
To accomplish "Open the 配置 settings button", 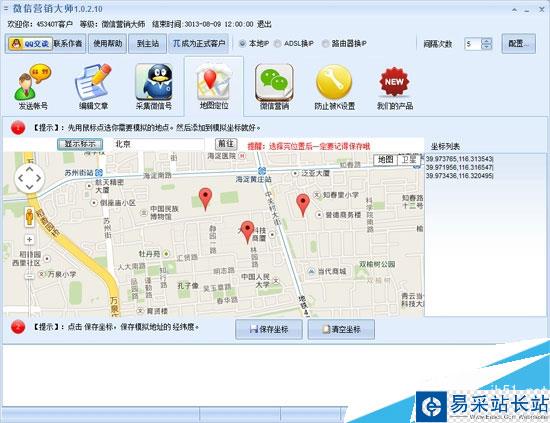I will point(518,44).
